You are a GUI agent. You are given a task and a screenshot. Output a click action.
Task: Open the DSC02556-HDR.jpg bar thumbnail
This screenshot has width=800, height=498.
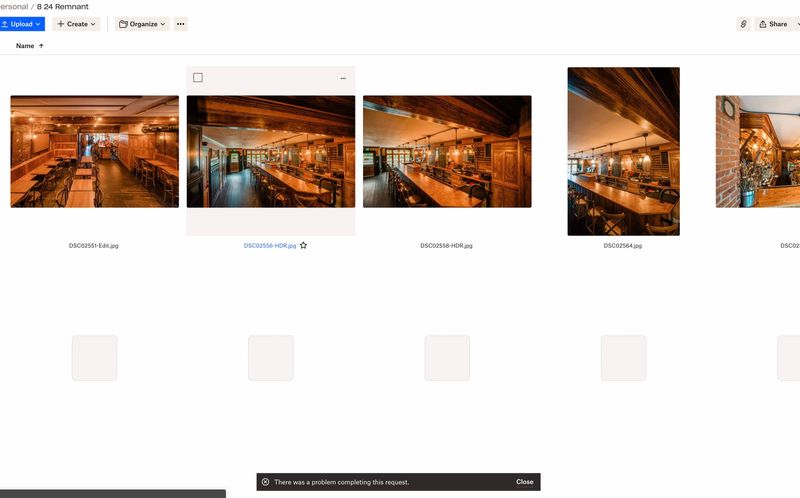tap(271, 152)
